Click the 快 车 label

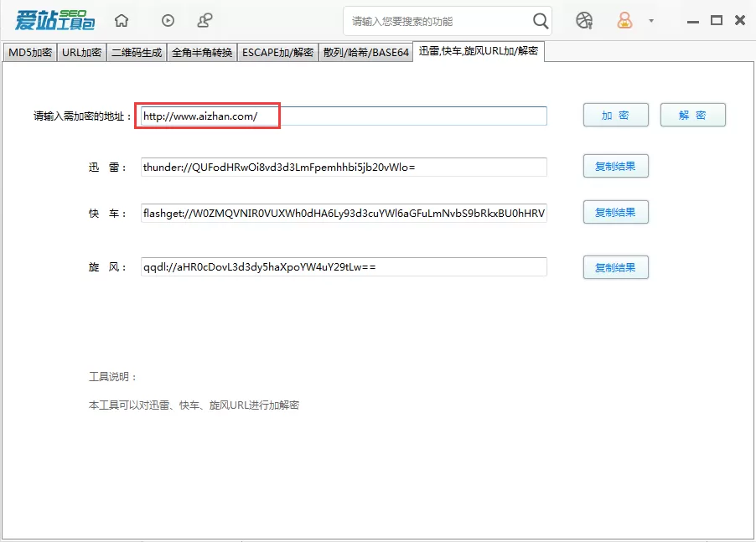107,214
